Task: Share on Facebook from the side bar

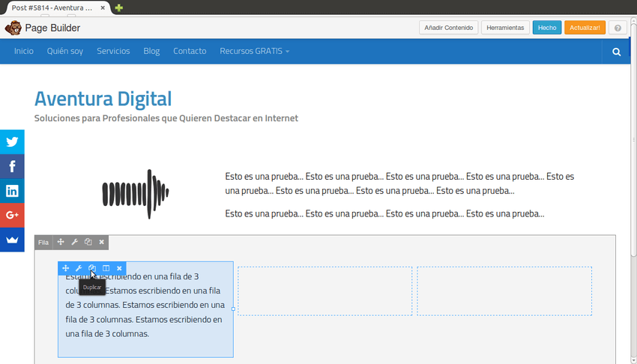Action: pyautogui.click(x=12, y=166)
